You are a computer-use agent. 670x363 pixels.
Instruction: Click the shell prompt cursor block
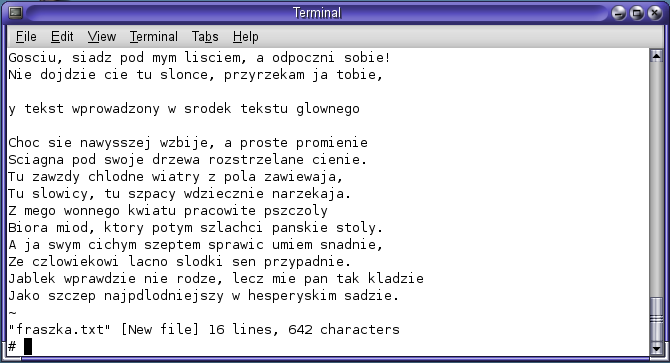(x=28, y=346)
